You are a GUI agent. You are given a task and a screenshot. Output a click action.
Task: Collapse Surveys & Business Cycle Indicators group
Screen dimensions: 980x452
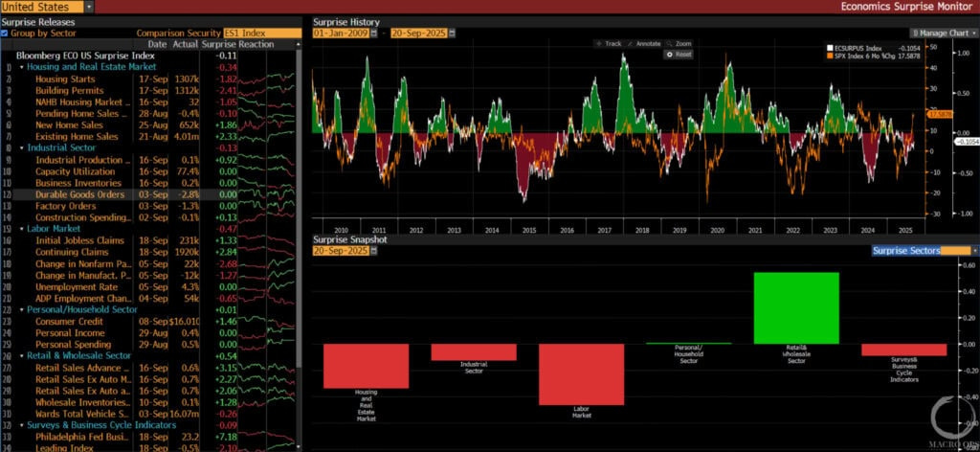pyautogui.click(x=22, y=425)
